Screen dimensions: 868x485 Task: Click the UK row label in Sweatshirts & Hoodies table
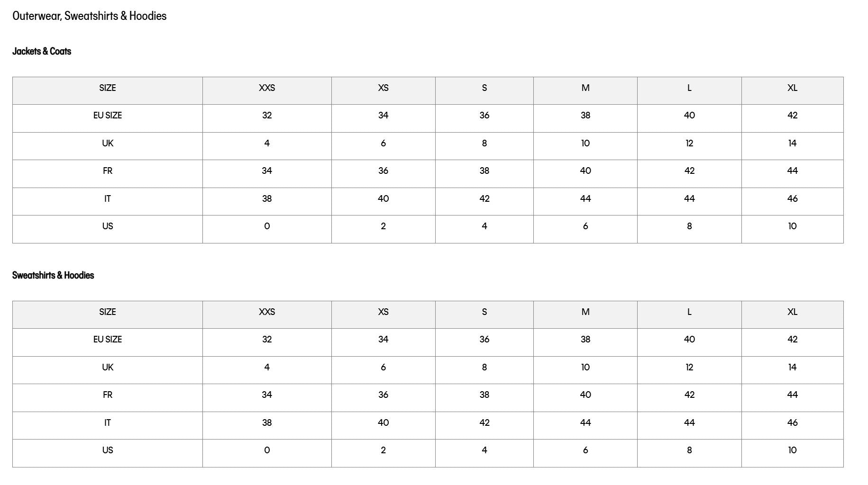click(x=108, y=368)
